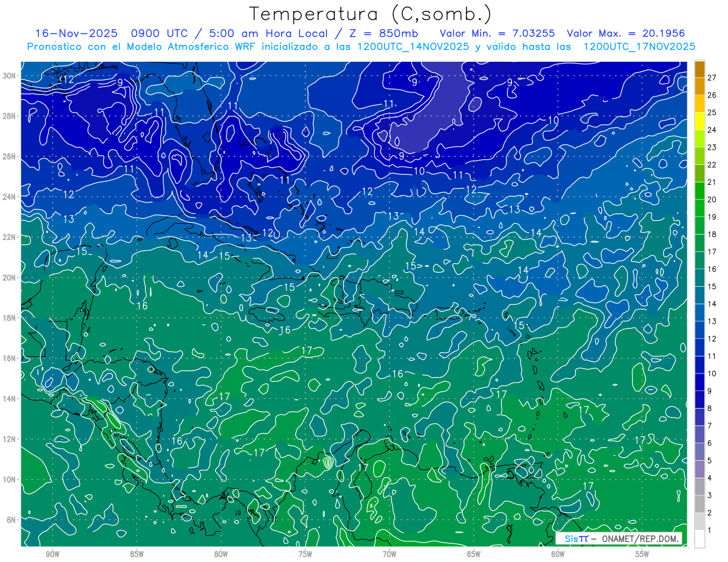Click the "12N" latitude axis label
This screenshot has width=728, height=562.
coord(10,439)
